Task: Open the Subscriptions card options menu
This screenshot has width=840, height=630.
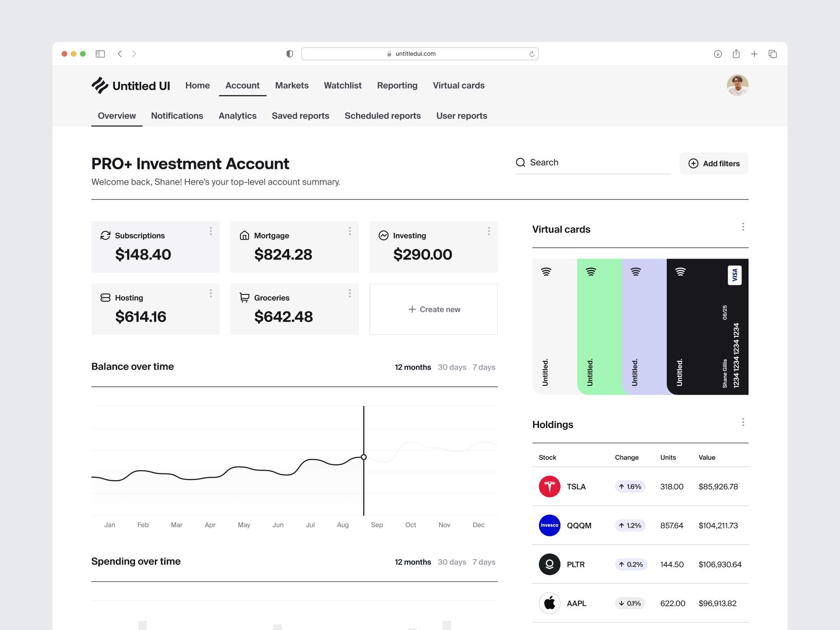Action: pyautogui.click(x=210, y=231)
